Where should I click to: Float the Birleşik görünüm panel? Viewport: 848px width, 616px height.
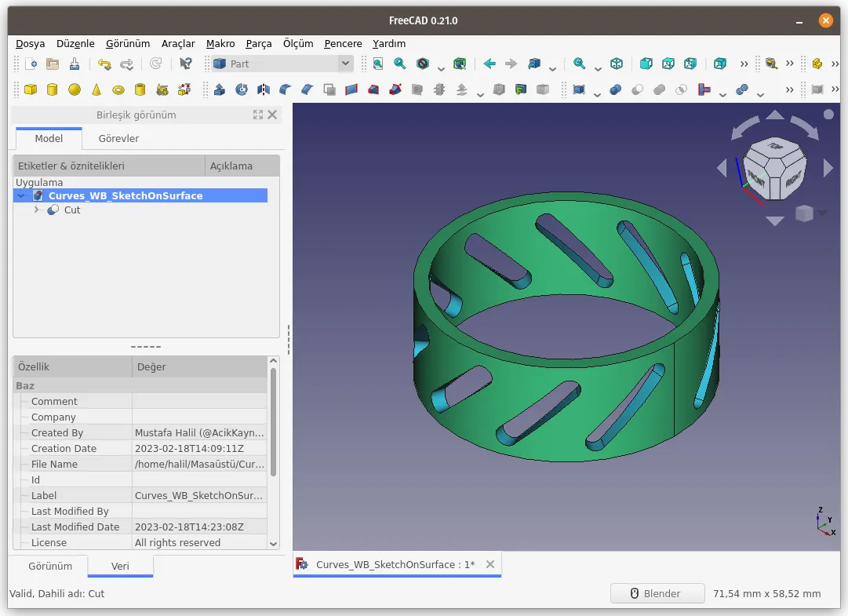(x=258, y=115)
